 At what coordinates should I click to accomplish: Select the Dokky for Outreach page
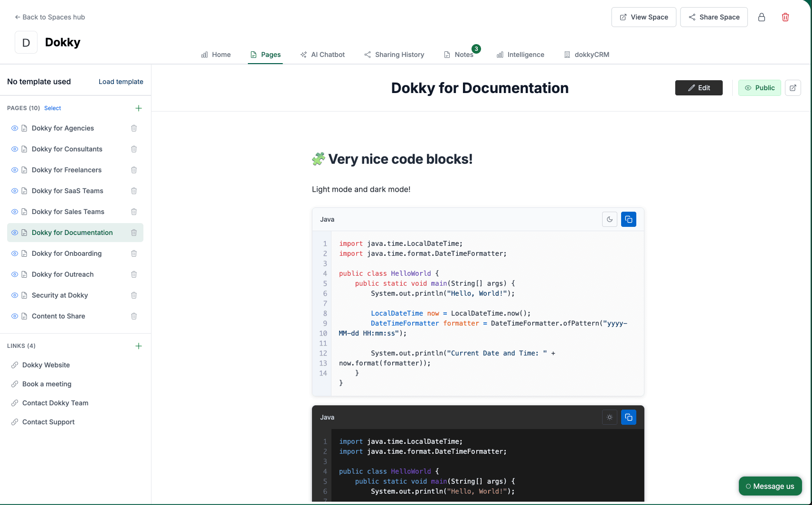(63, 274)
